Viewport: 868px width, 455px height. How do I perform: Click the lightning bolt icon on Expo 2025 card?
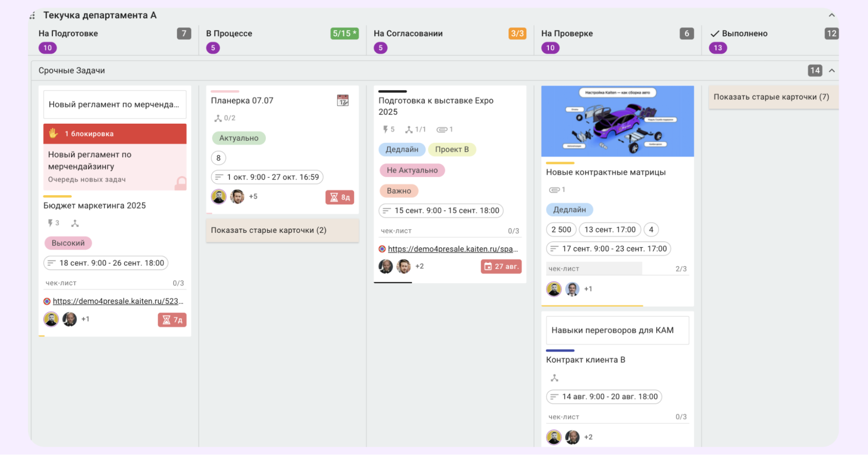pos(385,129)
